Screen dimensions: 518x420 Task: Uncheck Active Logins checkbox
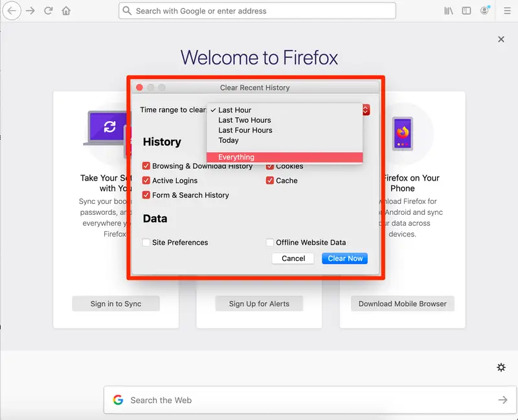click(146, 181)
